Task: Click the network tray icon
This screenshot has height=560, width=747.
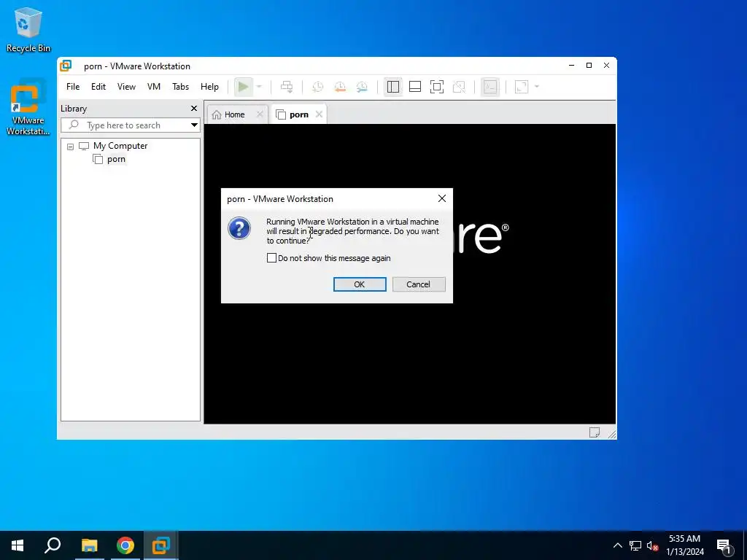Action: click(x=635, y=545)
